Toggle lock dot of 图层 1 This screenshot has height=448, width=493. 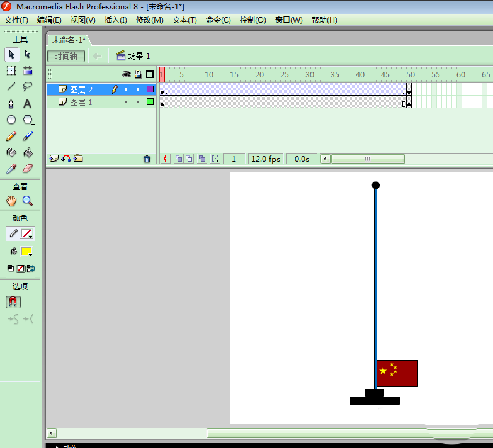pyautogui.click(x=138, y=102)
